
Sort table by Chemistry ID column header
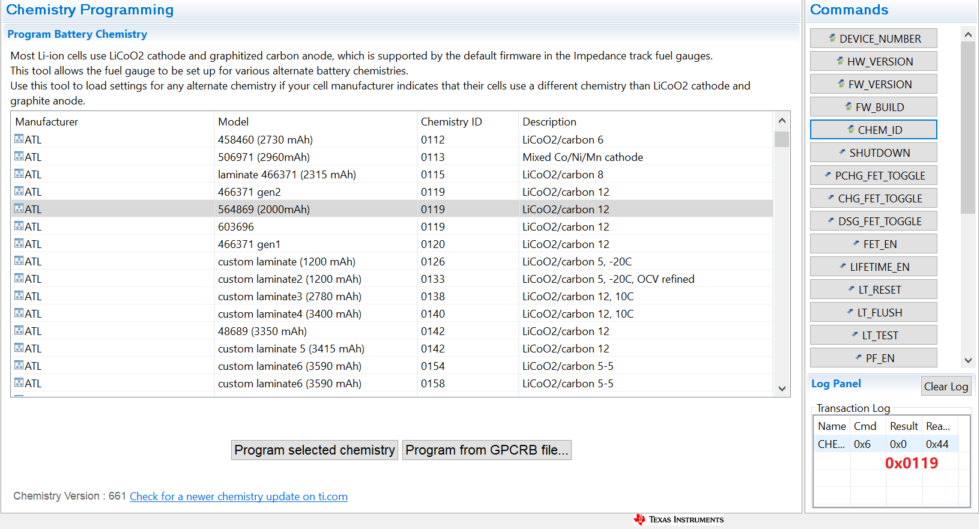point(452,122)
